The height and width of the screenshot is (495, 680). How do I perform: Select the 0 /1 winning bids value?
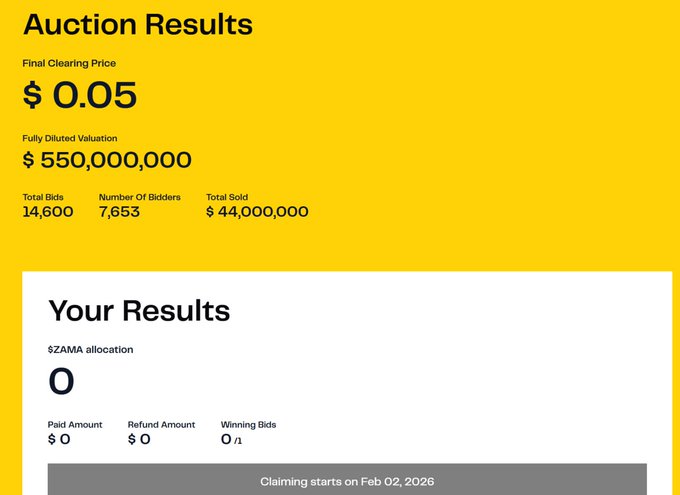pos(231,439)
